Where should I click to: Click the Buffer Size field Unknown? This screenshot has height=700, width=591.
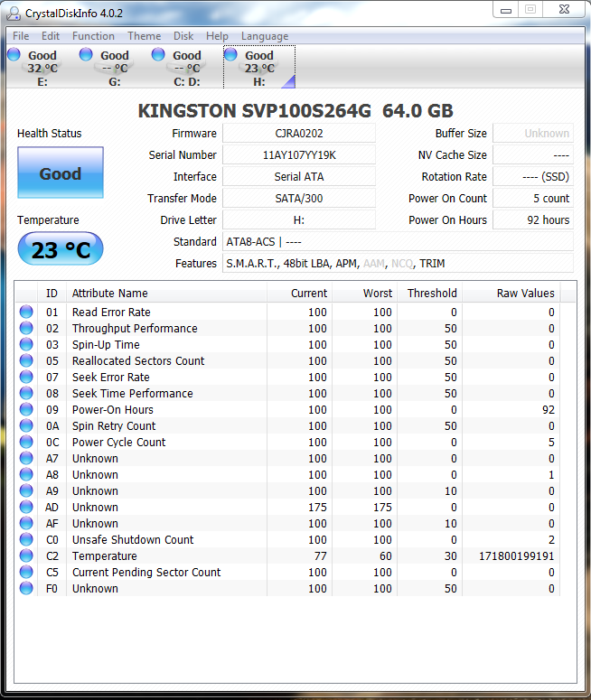(533, 133)
